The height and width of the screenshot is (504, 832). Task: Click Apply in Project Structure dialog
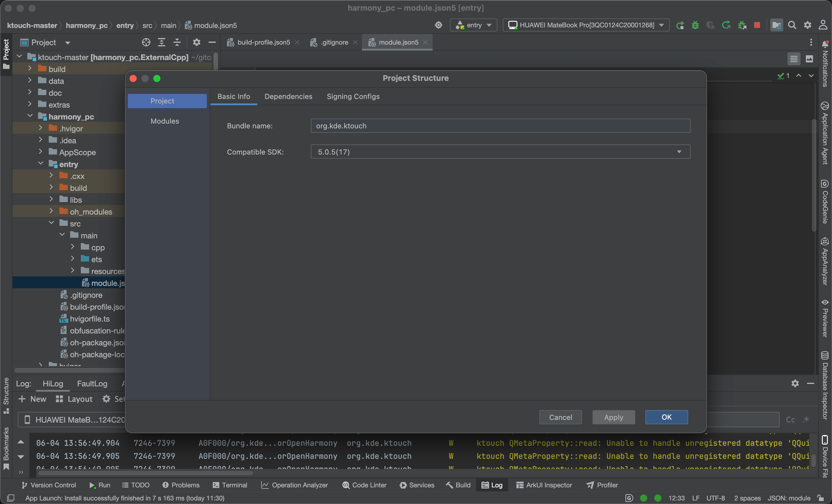[x=613, y=417]
